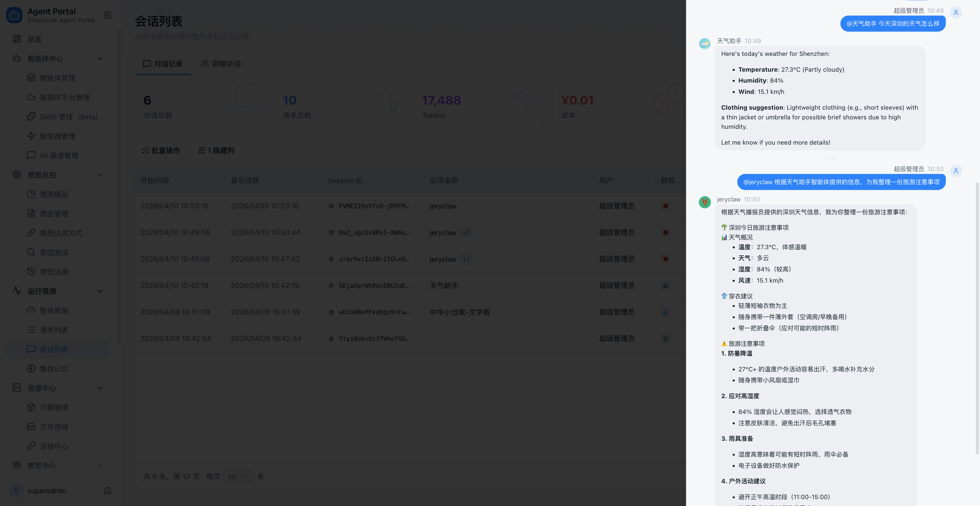Toggle 批量操作 batch selection mode
Viewport: 980px width, 506px height.
pyautogui.click(x=161, y=150)
